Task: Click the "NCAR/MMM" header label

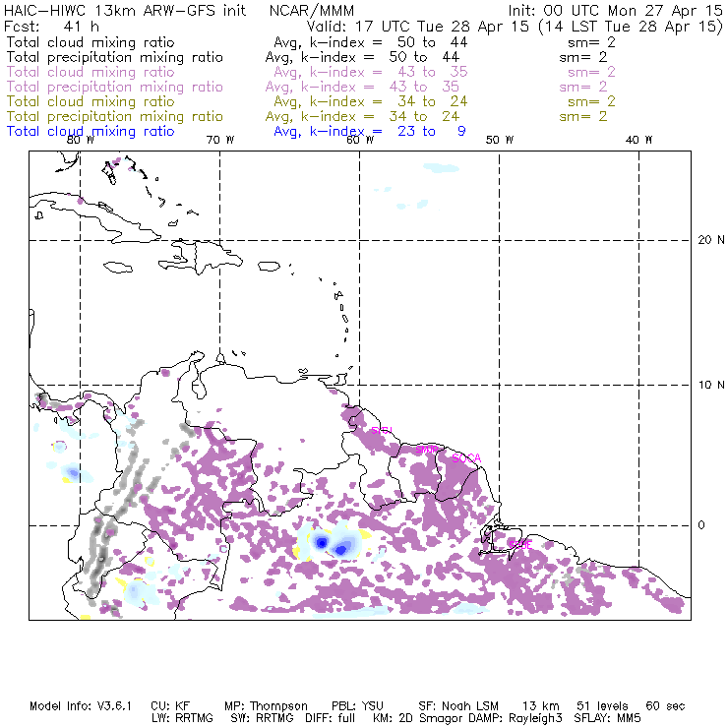Action: point(312,11)
